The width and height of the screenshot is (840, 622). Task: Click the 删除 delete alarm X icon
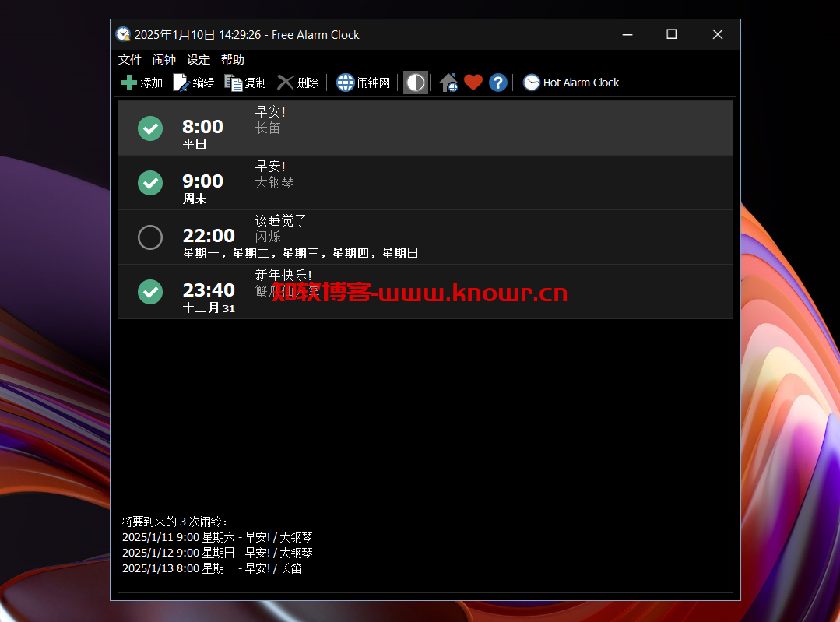tap(286, 83)
